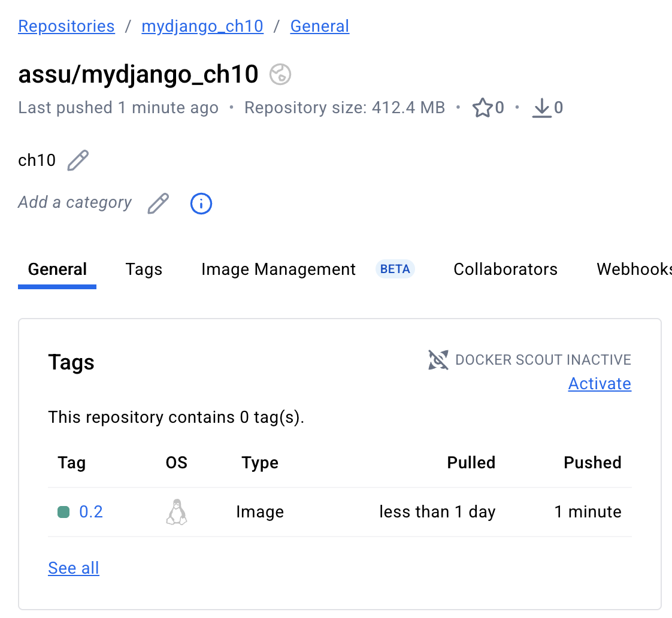Switch to the Tags tab

[144, 269]
